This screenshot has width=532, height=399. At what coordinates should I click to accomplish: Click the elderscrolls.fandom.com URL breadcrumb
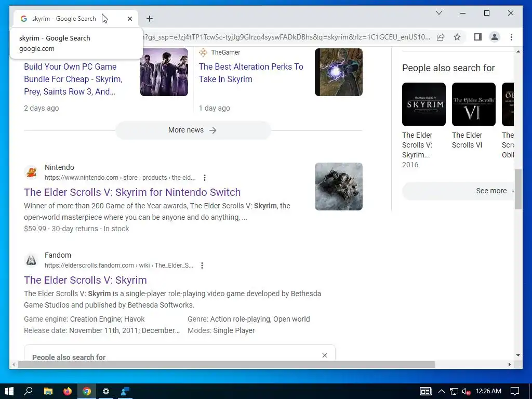tap(119, 265)
